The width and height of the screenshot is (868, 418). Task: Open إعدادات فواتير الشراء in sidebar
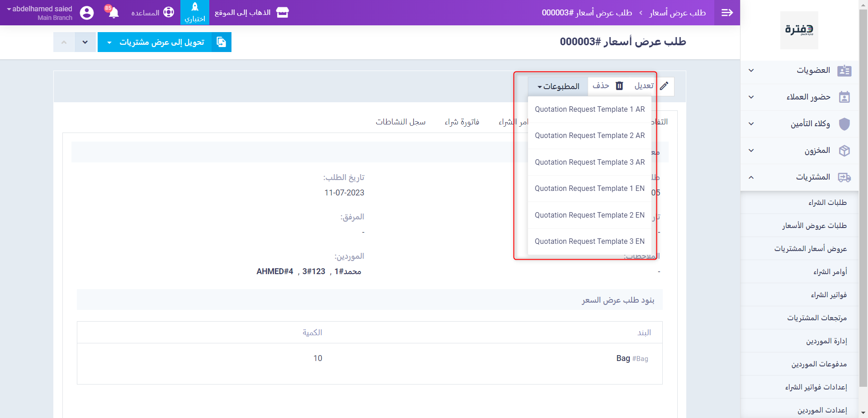(799, 387)
